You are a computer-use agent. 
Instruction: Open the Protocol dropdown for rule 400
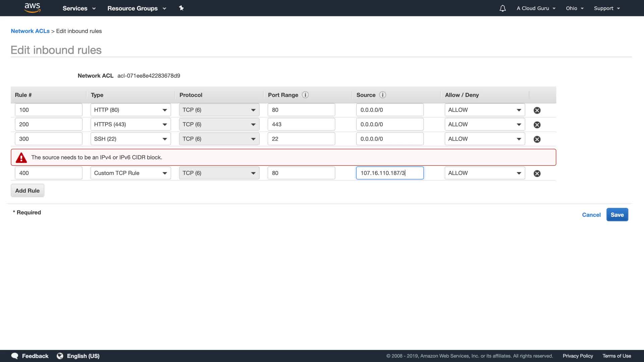click(x=219, y=173)
